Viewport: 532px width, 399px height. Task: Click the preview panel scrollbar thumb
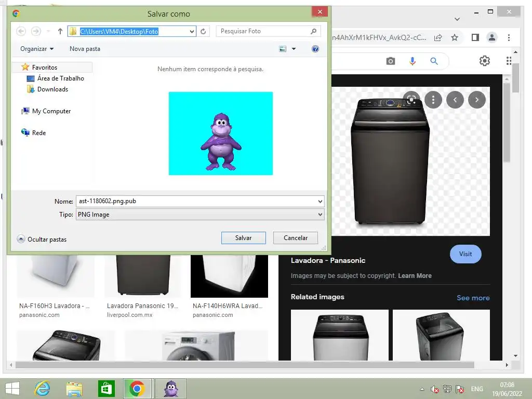tap(507, 122)
